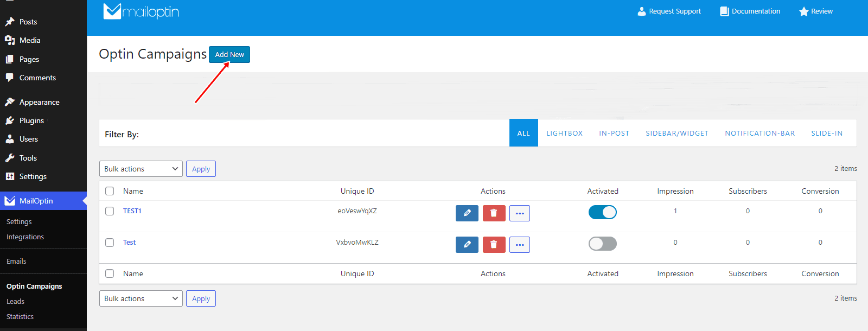Screen dimensions: 868x331
Task: Switch to the Notification-Bar filter tab
Action: point(759,133)
